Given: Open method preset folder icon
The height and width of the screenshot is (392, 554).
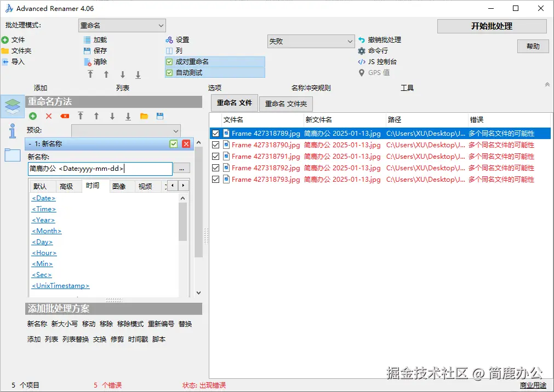Looking at the screenshot, I should (144, 116).
